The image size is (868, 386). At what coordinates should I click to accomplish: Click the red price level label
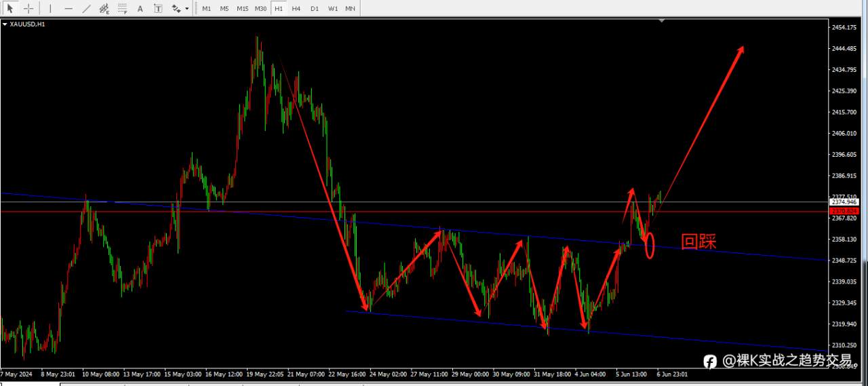coord(844,211)
